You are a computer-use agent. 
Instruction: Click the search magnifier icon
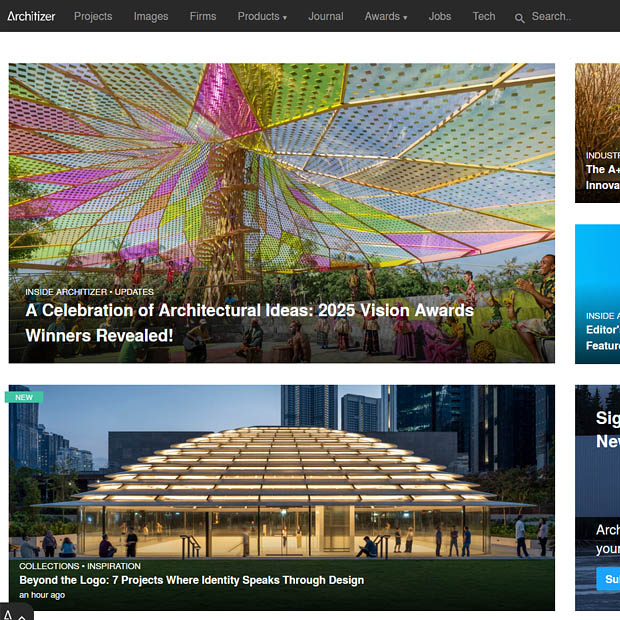click(x=520, y=18)
